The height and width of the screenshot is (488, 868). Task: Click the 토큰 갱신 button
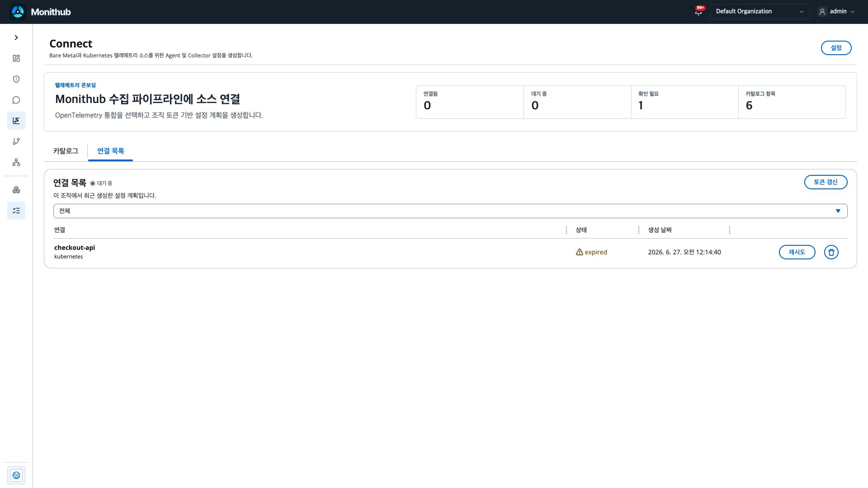click(826, 182)
